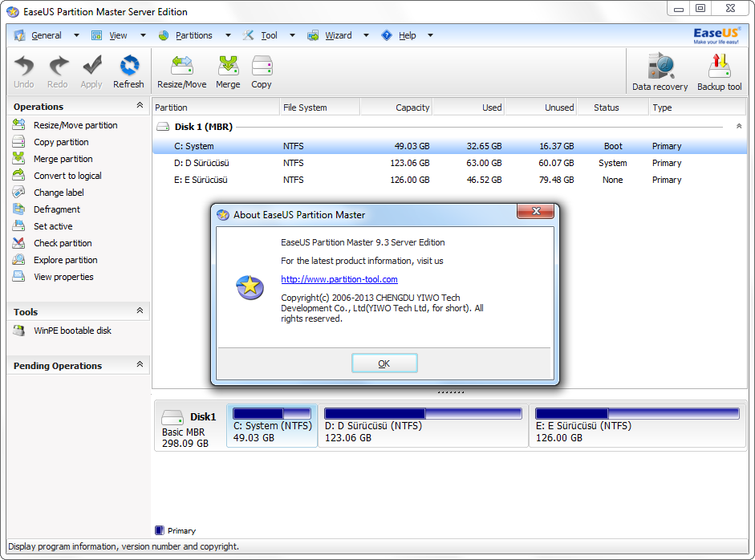This screenshot has width=755, height=560.
Task: Open the Wizard menu
Action: click(338, 35)
